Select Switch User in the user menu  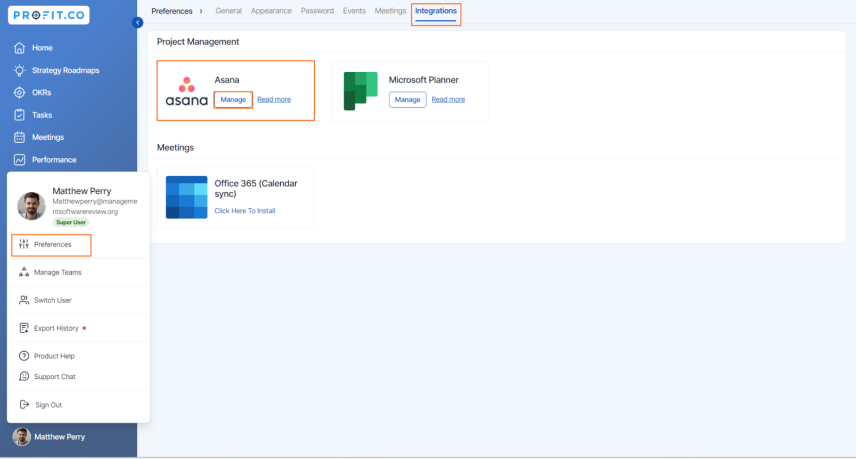52,300
